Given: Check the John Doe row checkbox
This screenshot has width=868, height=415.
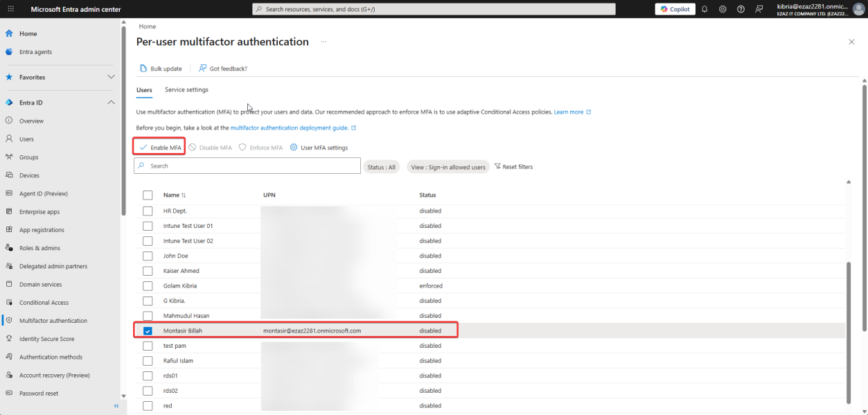Looking at the screenshot, I should [148, 256].
